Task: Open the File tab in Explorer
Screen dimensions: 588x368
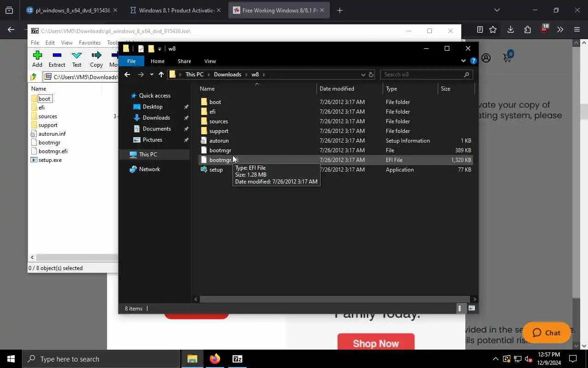Action: pos(131,61)
